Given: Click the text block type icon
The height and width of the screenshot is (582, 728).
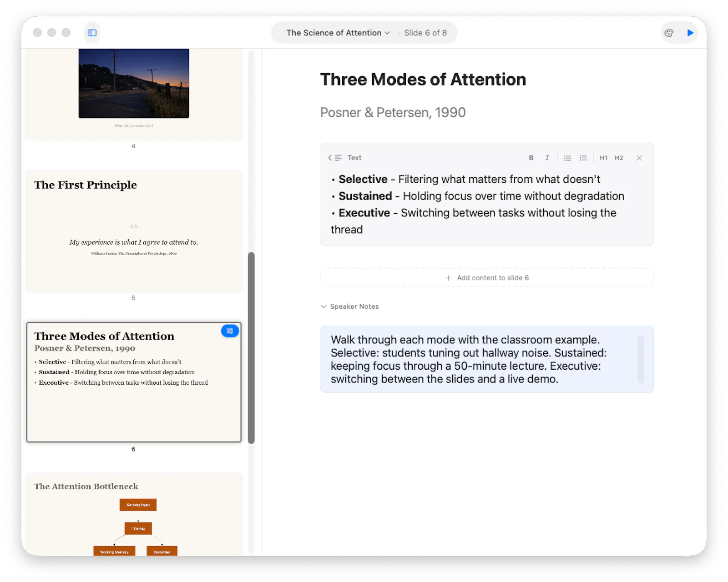Looking at the screenshot, I should pos(339,158).
